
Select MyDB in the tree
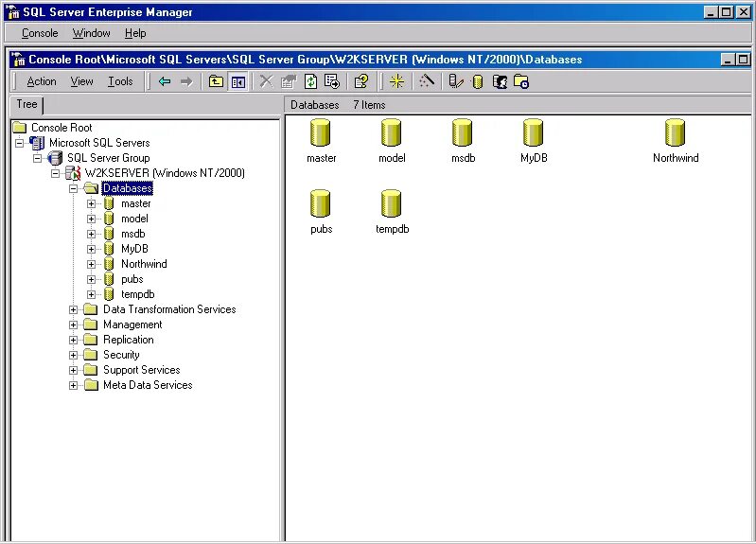click(134, 249)
